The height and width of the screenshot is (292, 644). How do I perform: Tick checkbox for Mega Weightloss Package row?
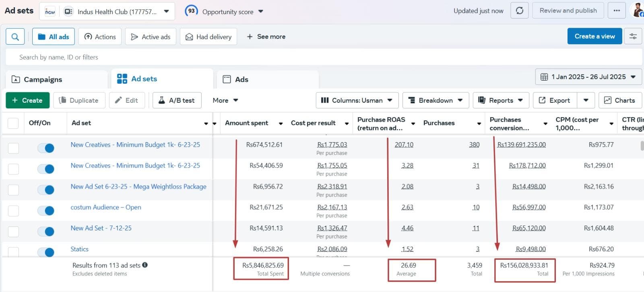tap(13, 190)
